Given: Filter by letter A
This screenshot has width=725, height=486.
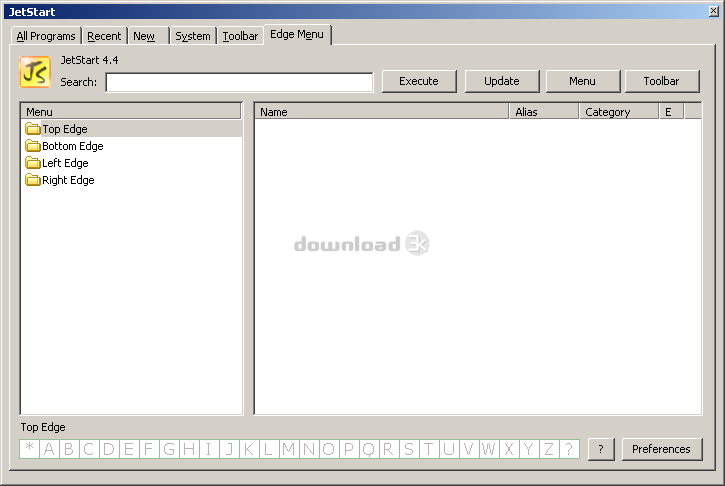Looking at the screenshot, I should coord(49,449).
